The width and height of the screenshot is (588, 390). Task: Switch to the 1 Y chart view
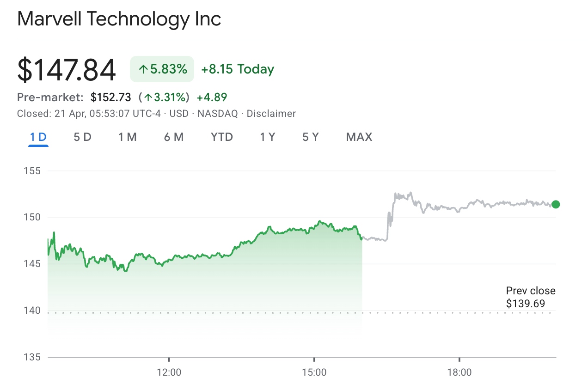click(267, 137)
